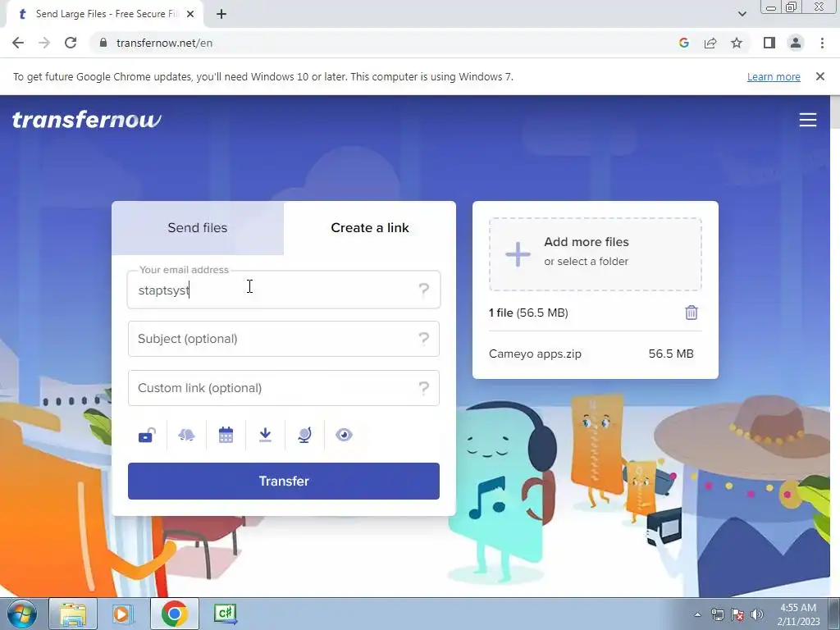
Task: Expand the tab search chevron
Action: 742,14
